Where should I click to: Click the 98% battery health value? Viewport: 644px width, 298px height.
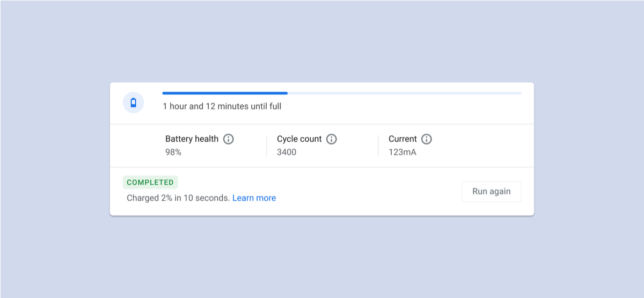pos(173,152)
